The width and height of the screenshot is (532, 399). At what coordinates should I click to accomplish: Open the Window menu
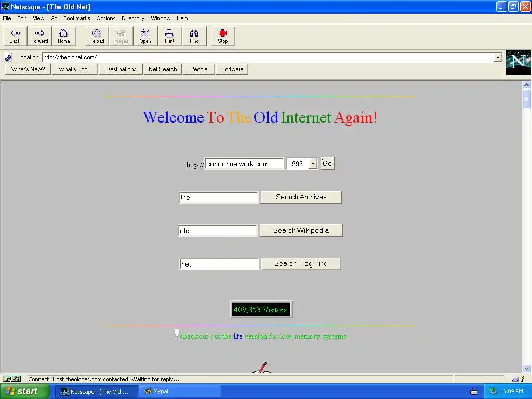tap(161, 18)
